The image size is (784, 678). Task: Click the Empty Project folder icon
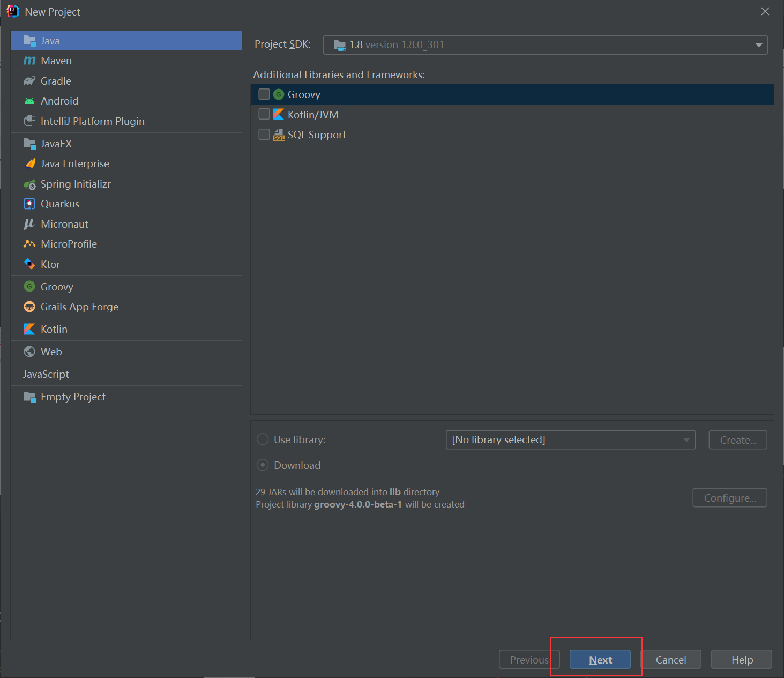pos(29,397)
